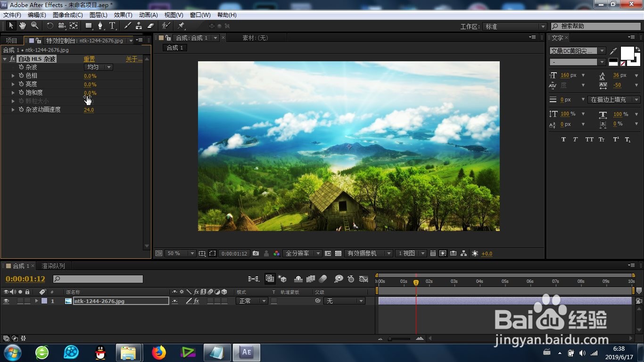644x362 pixels.
Task: Select the Horizontal Type tool
Action: click(112, 26)
